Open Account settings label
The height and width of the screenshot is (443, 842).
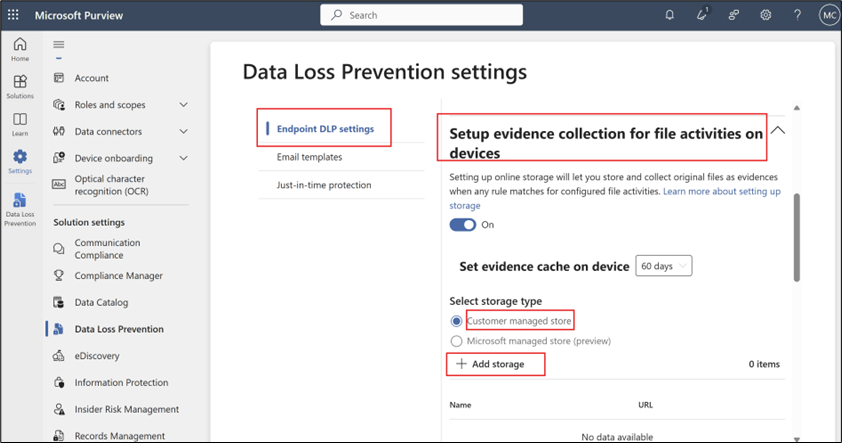click(91, 78)
